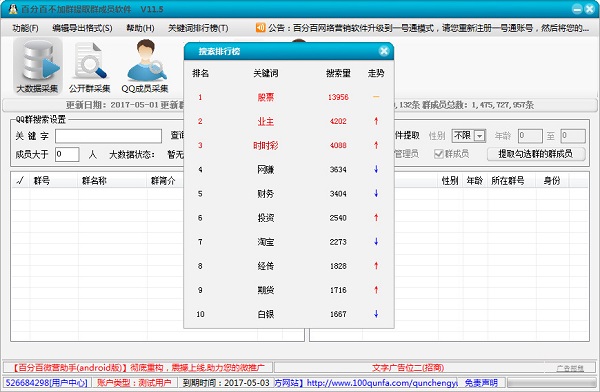
Task: Click the down trend arrow for 网赚
Action: tap(376, 169)
